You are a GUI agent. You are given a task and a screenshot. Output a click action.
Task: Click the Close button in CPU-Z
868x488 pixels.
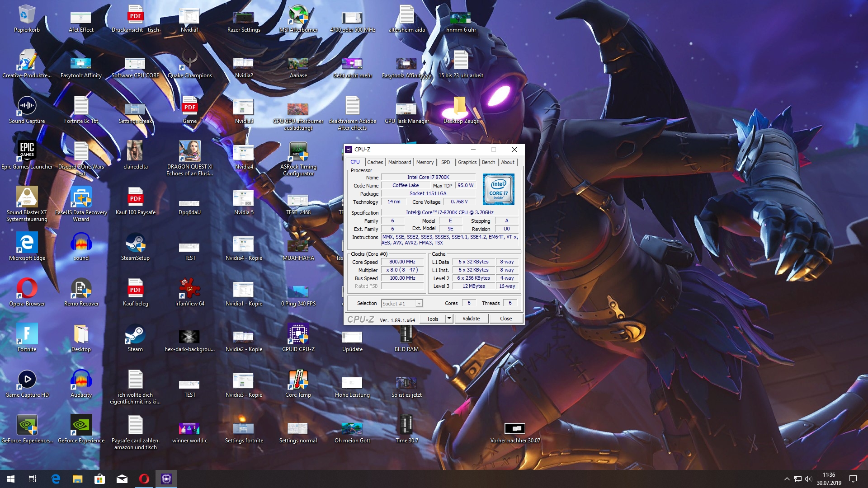tap(505, 319)
